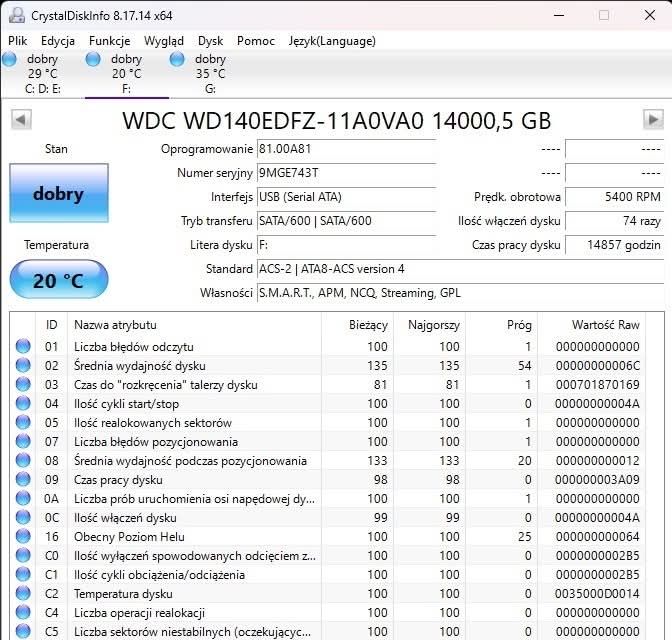Click status orb for attribute C1
This screenshot has width=672, height=640.
pyautogui.click(x=23, y=574)
